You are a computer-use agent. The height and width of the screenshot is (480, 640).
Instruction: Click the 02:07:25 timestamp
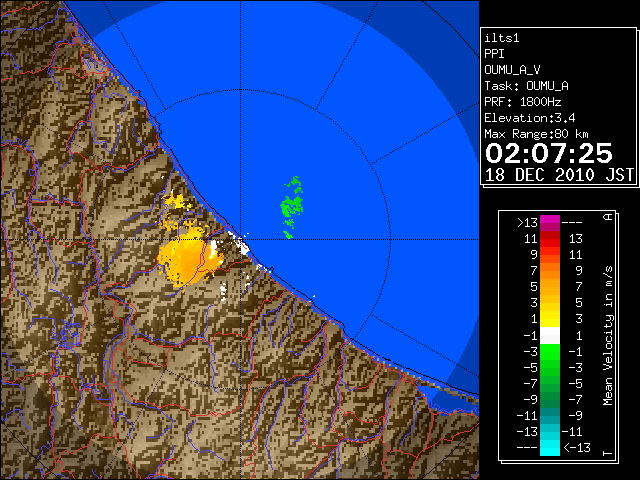[x=549, y=153]
